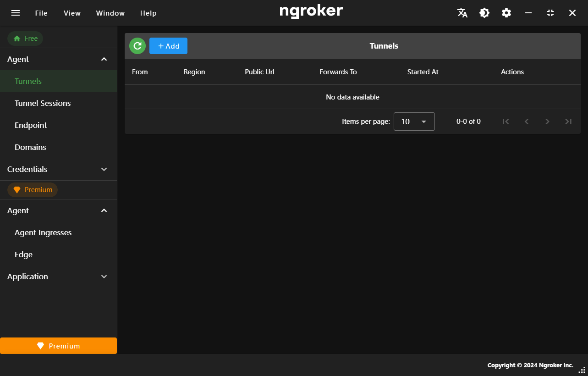Click the Copyright 2024 Ngroker Inc. text
The height and width of the screenshot is (376, 588).
coord(530,365)
